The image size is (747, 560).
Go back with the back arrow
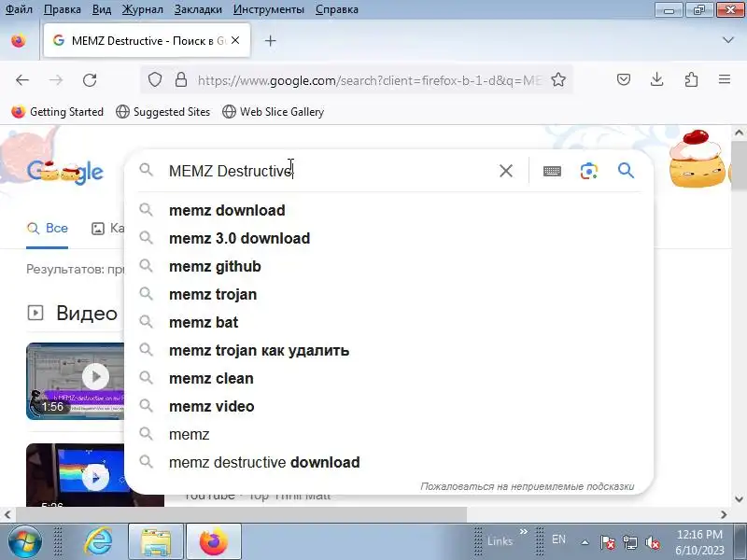(22, 80)
